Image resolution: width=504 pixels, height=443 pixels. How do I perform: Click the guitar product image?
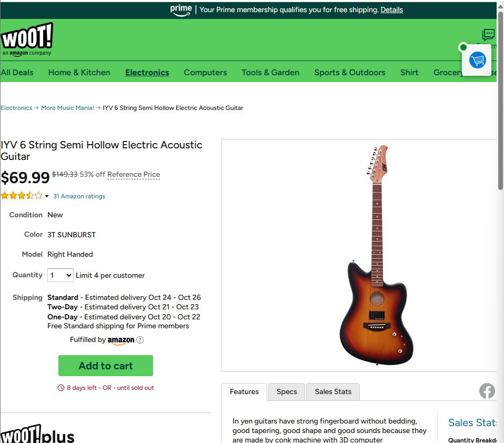click(x=376, y=256)
